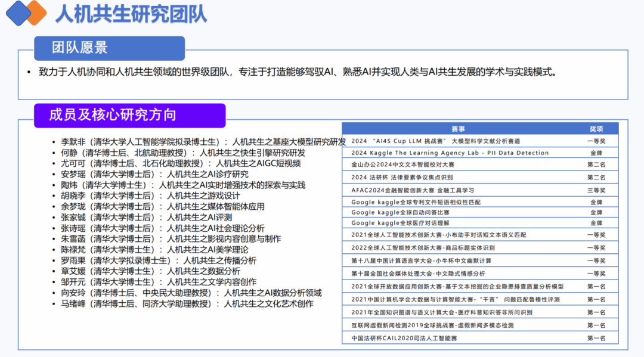Select "AFAC2024金融智能创新大赛 金融工具学习" cell

413,190
